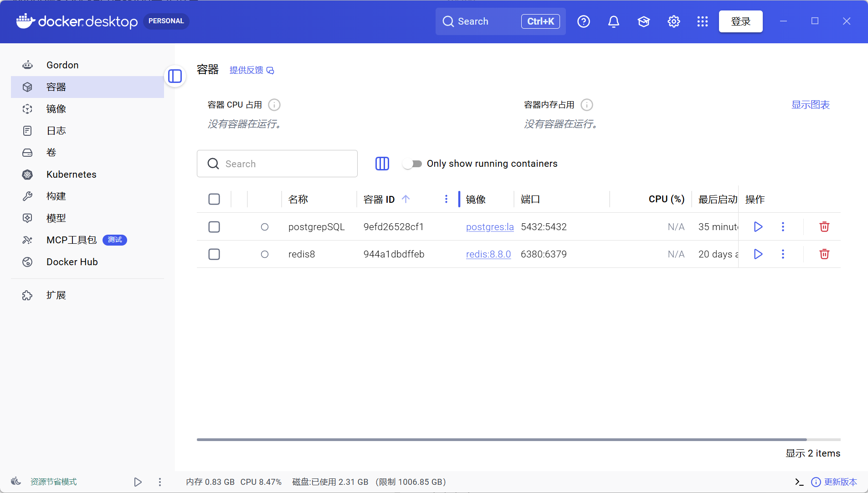Viewport: 868px width, 493px height.
Task: Click the Extensions (扩展) puzzle icon
Action: pyautogui.click(x=27, y=295)
